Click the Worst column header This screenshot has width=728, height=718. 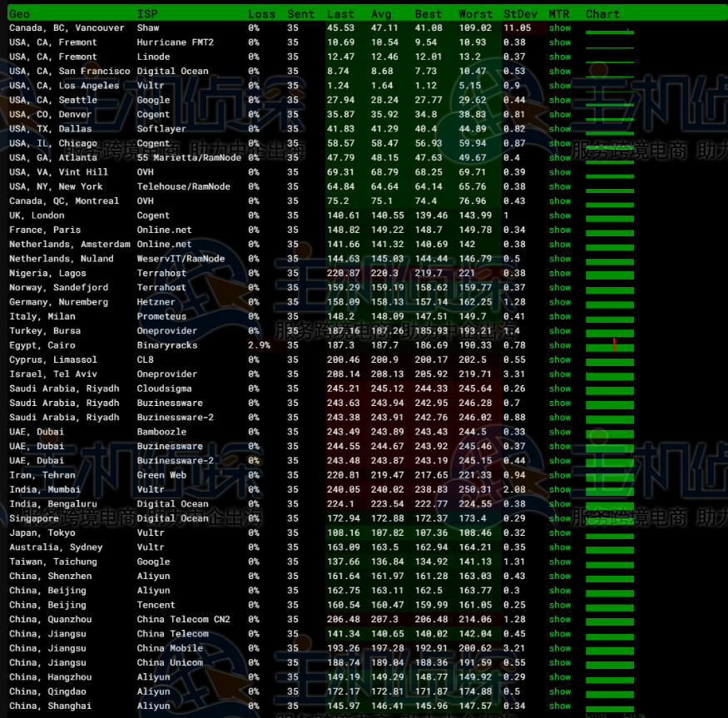(475, 14)
